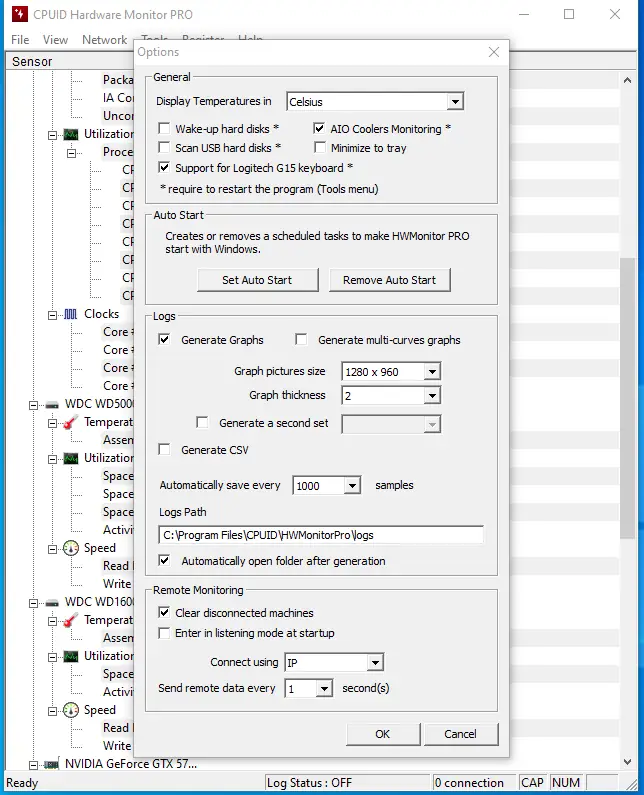This screenshot has height=795, width=644.
Task: Open the Graph thickness dropdown
Action: pyautogui.click(x=432, y=395)
